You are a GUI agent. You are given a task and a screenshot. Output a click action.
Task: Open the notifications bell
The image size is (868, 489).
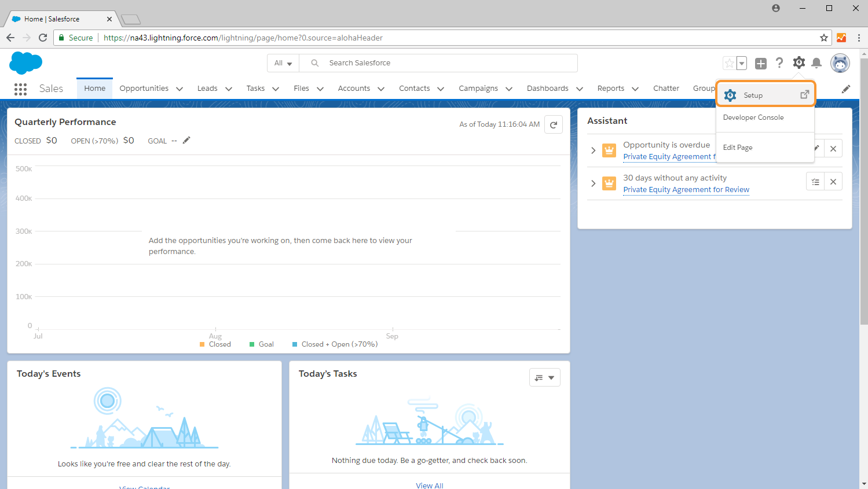point(816,63)
